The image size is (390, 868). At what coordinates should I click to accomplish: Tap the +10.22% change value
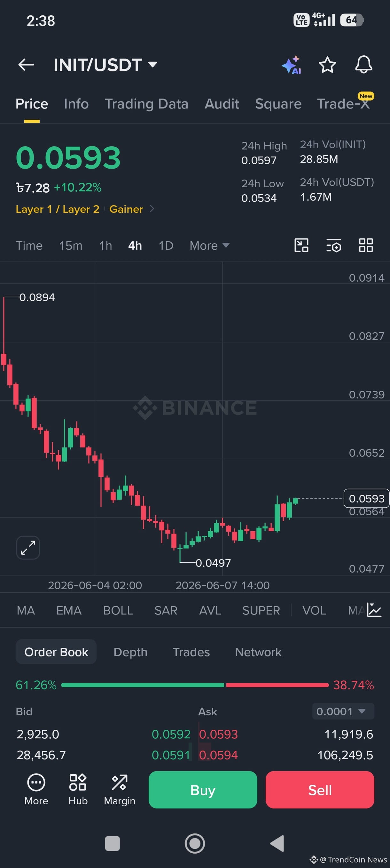click(78, 187)
